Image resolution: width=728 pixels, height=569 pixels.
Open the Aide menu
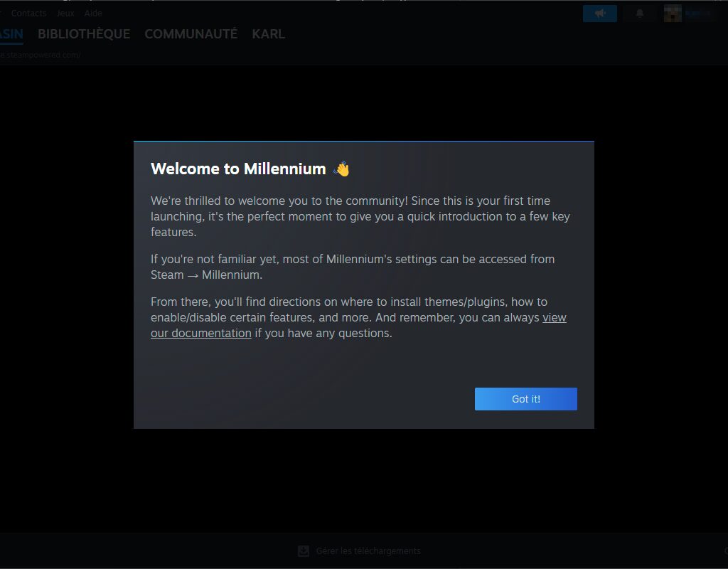point(93,13)
